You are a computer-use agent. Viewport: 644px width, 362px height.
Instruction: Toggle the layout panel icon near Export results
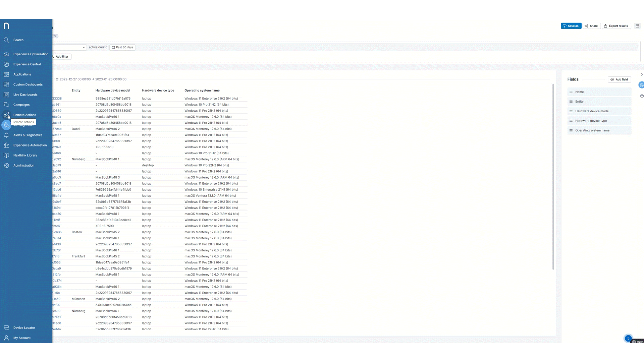click(x=637, y=26)
